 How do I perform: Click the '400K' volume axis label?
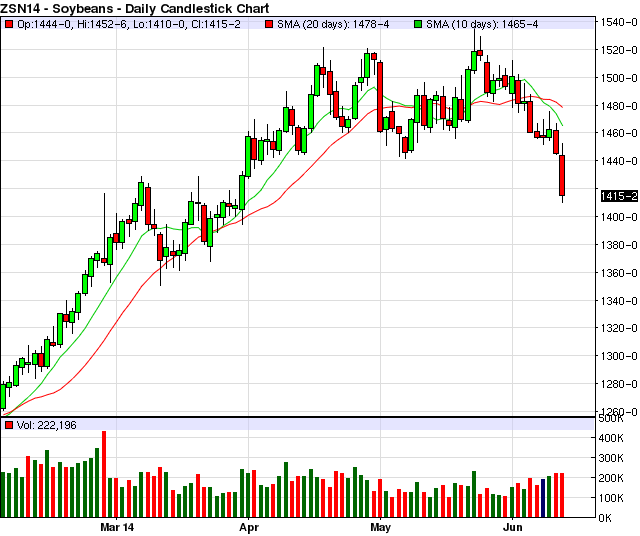pos(611,438)
